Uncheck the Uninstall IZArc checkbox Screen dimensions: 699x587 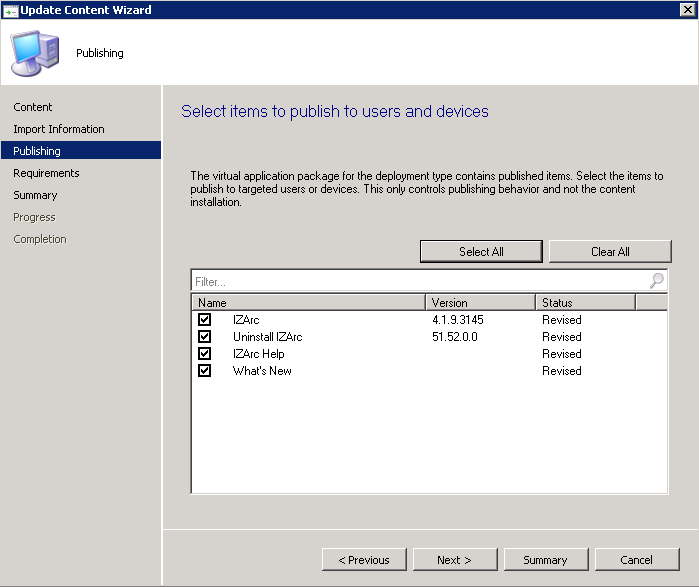pos(205,337)
